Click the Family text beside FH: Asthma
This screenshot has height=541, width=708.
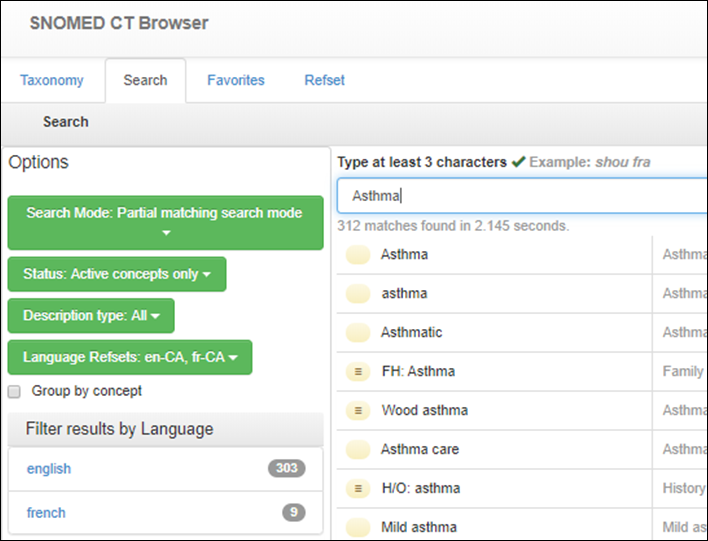683,371
